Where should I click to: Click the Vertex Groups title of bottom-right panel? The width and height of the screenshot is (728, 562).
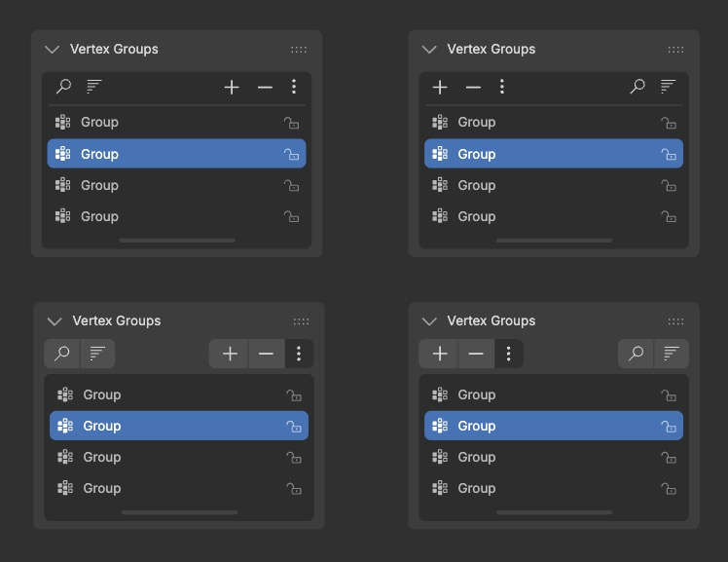click(x=491, y=321)
